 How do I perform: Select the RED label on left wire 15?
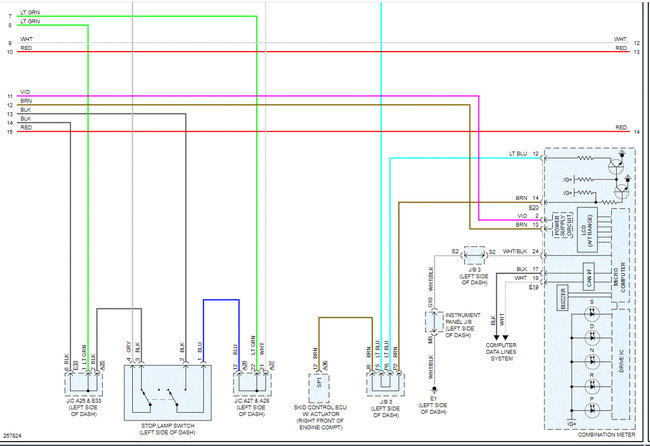26,128
